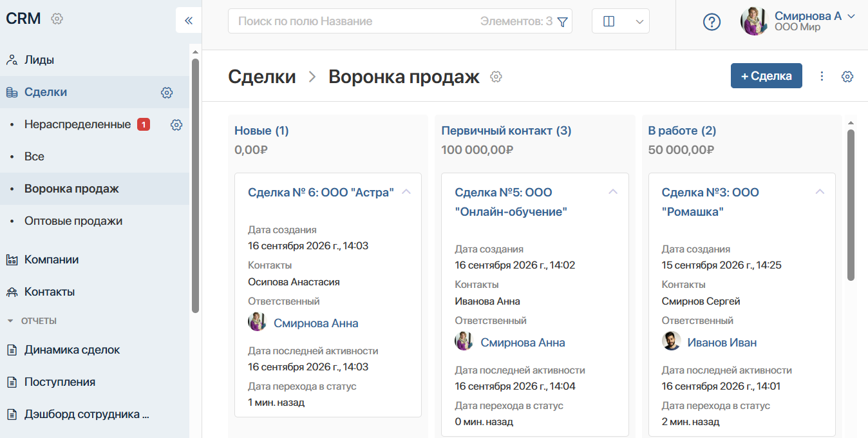This screenshot has width=868, height=438.
Task: Click the Компании icon in sidebar
Action: click(12, 260)
